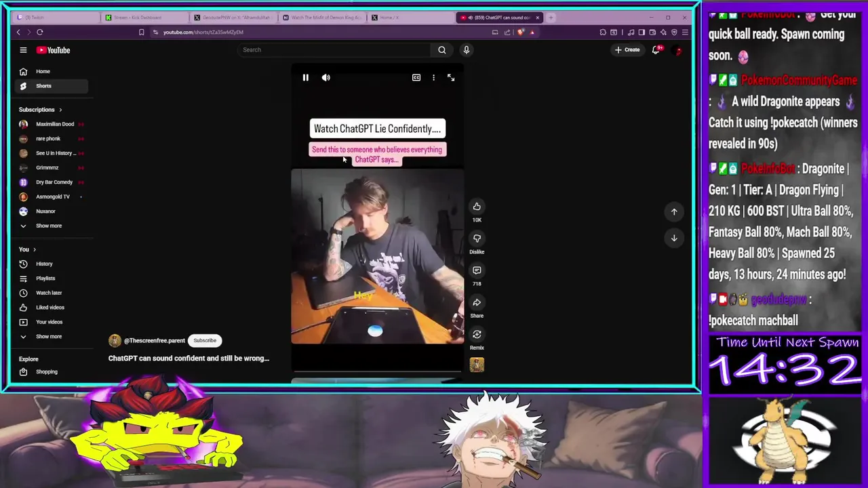Enter fullscreen on the Short
Viewport: 868px width, 488px height.
tap(451, 78)
